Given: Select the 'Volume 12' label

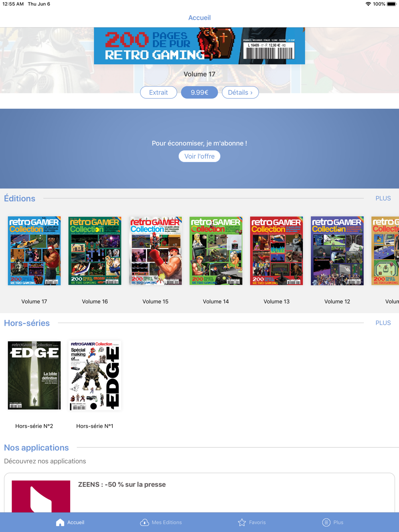Looking at the screenshot, I should (337, 301).
